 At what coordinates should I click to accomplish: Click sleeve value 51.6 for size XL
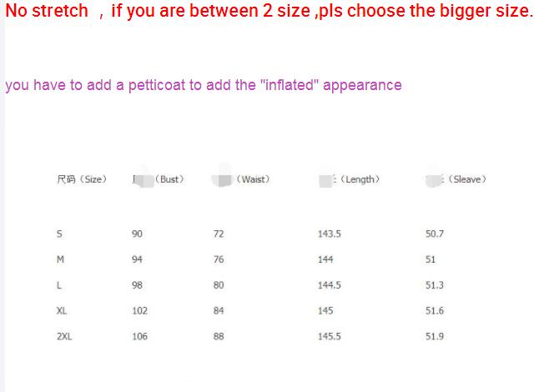435,311
